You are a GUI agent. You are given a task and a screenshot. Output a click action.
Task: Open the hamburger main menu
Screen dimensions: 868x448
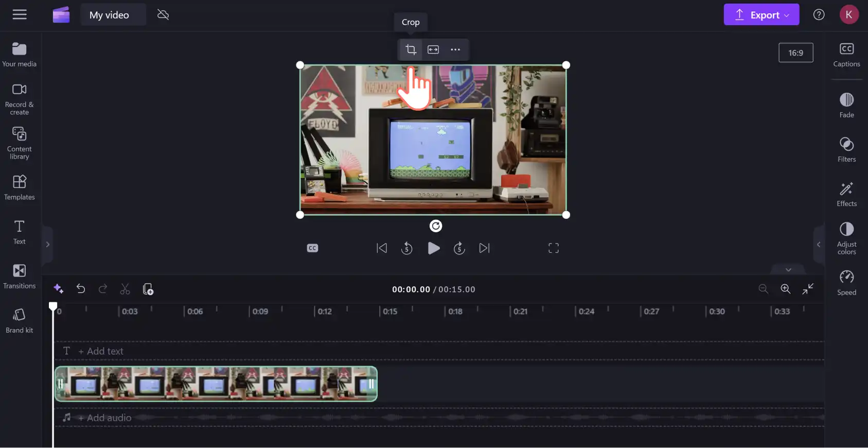[x=20, y=14]
